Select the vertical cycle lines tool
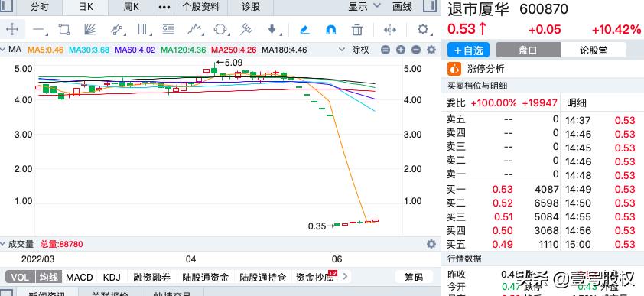Screen dimensions: 644x296 point(143,29)
